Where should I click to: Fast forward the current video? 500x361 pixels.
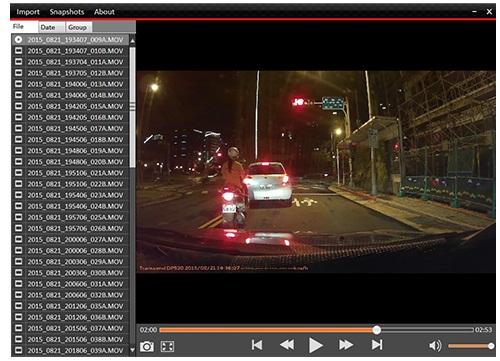coord(346,345)
